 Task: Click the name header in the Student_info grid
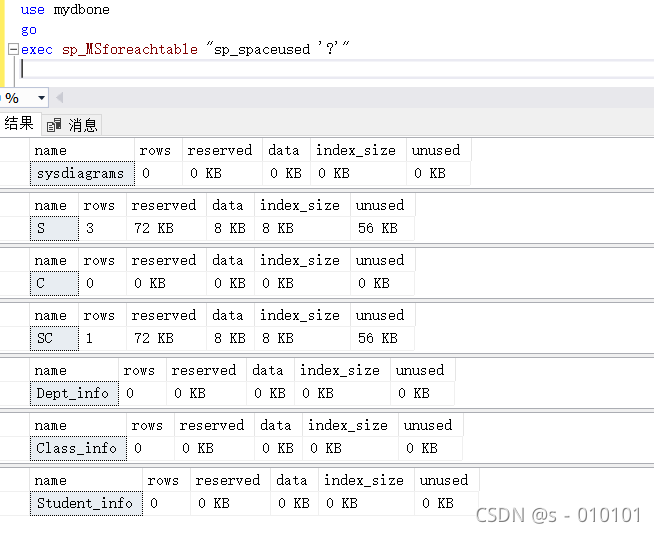click(86, 480)
